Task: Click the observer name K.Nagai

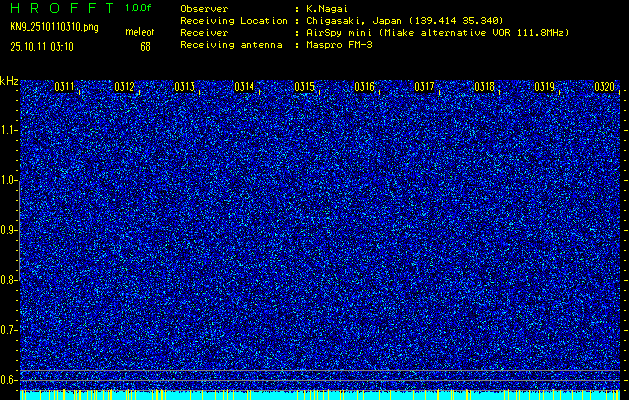Action: [x=330, y=8]
